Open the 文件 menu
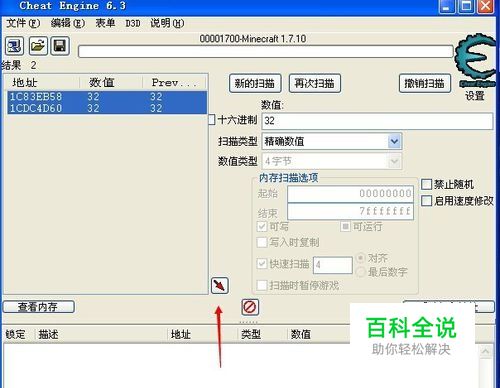 point(23,23)
